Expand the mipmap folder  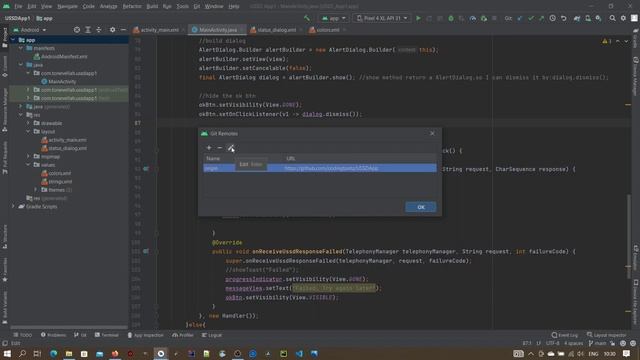[28, 156]
